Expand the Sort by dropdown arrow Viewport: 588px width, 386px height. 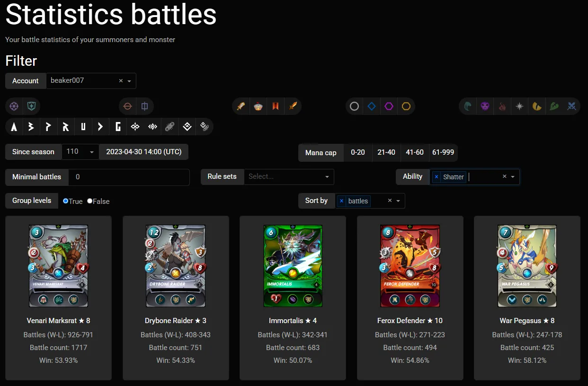(x=398, y=201)
